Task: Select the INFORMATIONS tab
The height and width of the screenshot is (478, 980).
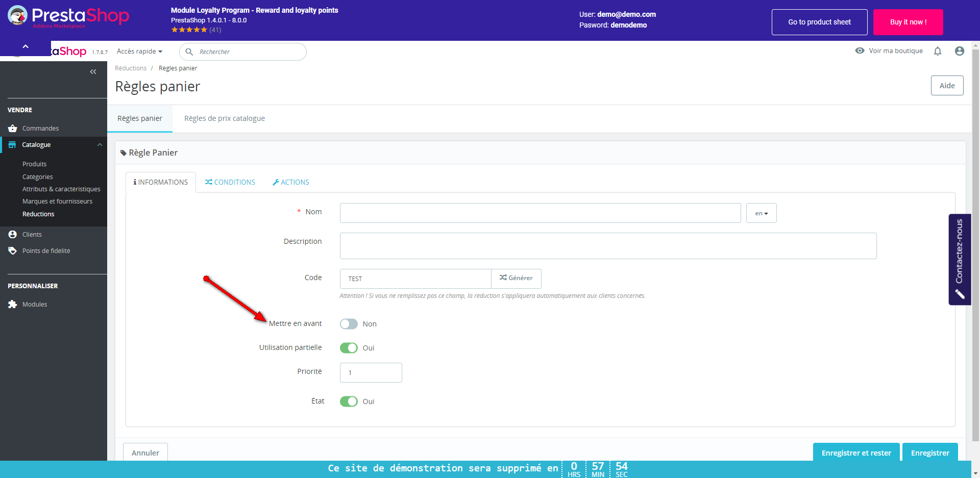Action: pyautogui.click(x=161, y=182)
